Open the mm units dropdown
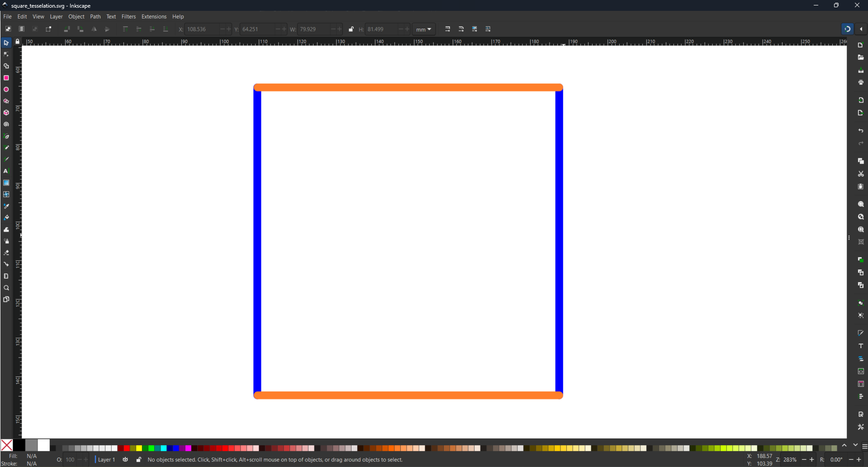This screenshot has height=467, width=868. (423, 29)
